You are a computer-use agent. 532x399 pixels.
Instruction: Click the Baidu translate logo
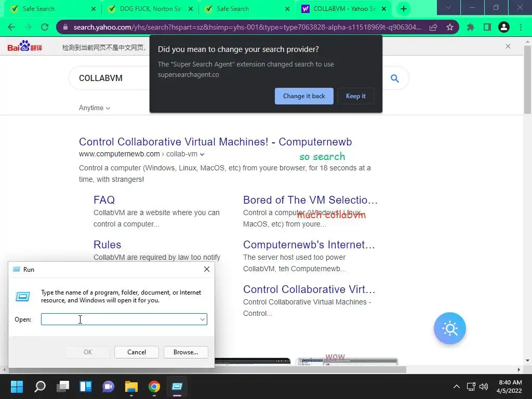click(x=25, y=46)
